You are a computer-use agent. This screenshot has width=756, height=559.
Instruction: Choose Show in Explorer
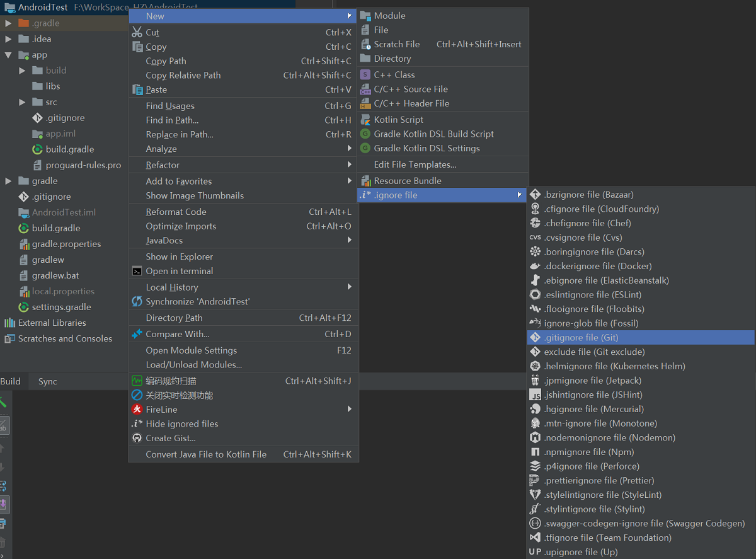pos(243,256)
